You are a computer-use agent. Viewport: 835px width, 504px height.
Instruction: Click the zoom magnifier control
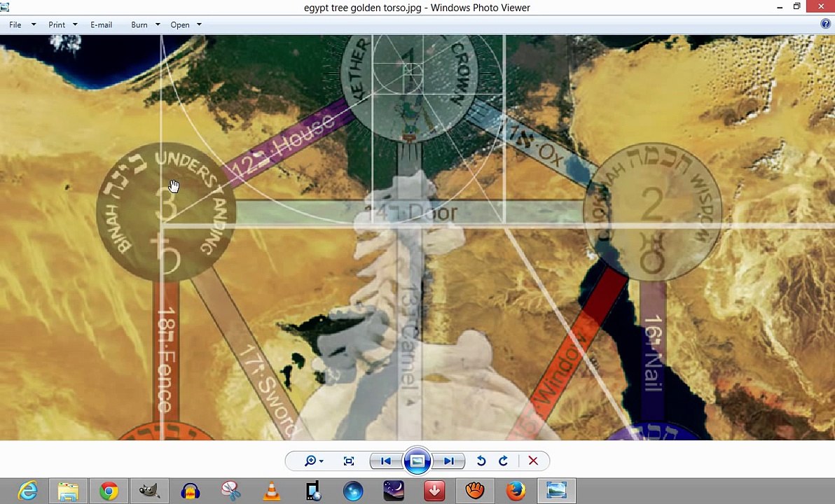(310, 461)
